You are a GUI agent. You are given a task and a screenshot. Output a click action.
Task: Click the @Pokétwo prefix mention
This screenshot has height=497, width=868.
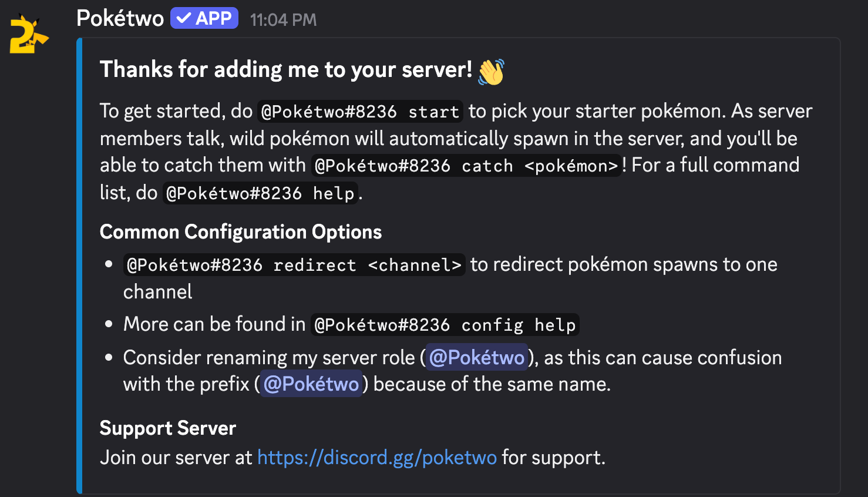pyautogui.click(x=311, y=384)
